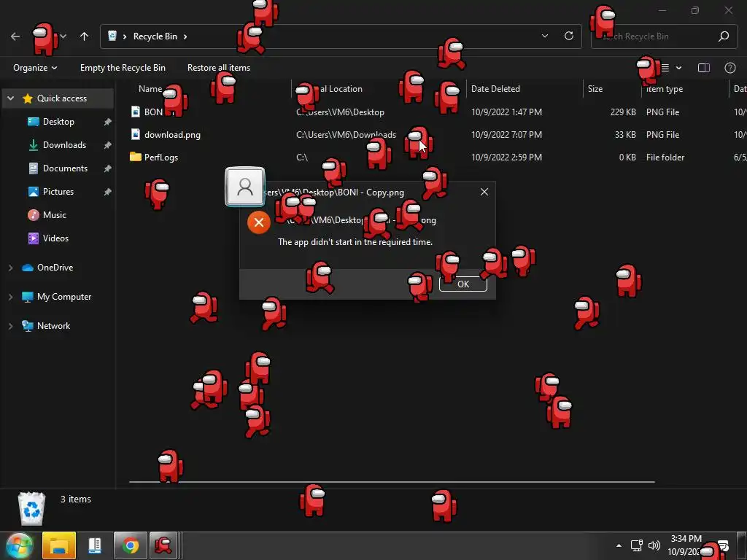747x560 pixels.
Task: Click the PerfLogs folder icon
Action: (136, 157)
